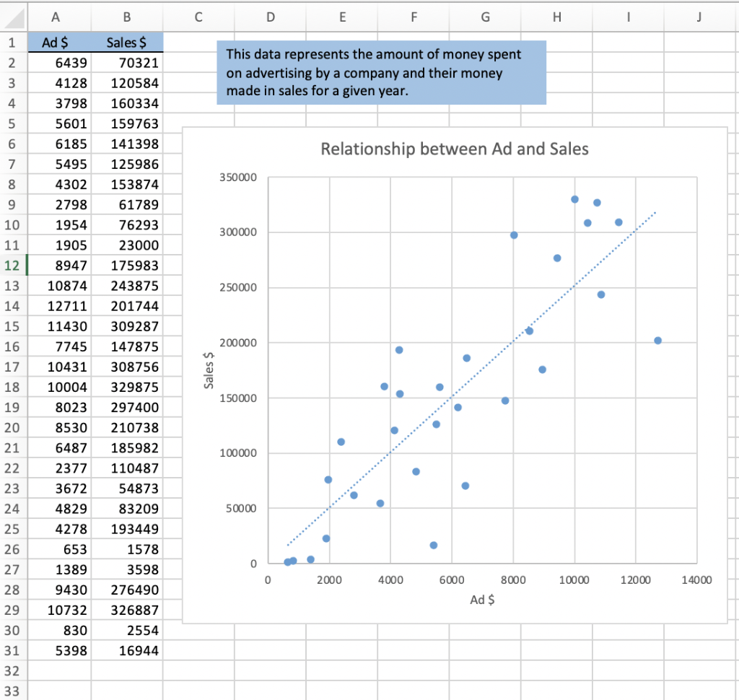Select column B header

click(127, 16)
